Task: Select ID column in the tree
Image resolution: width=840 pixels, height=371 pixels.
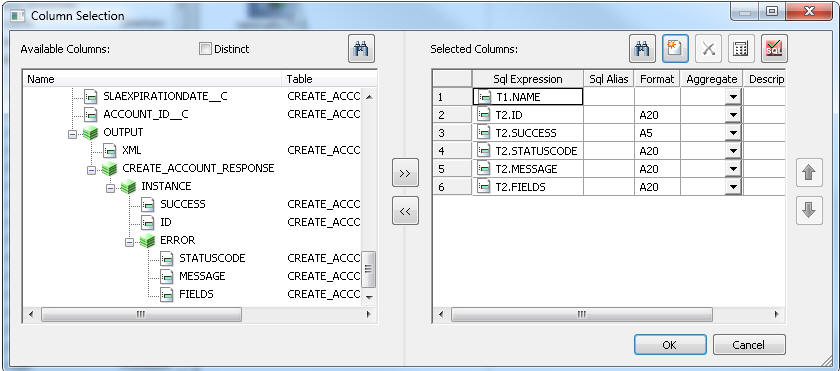Action: (166, 222)
